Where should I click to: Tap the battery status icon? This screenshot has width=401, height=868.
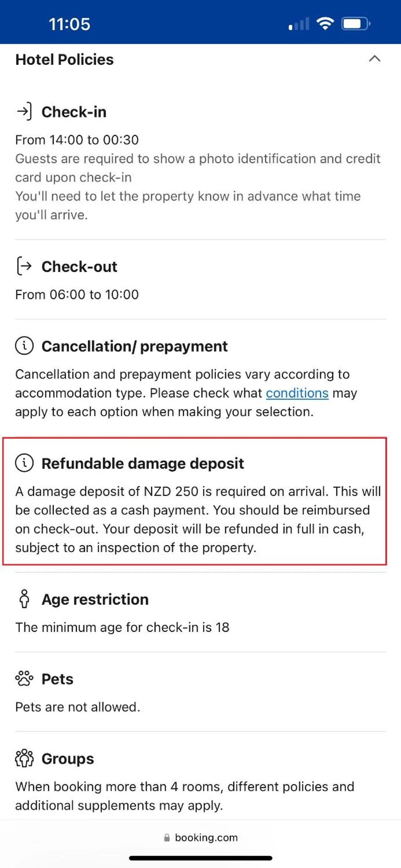tap(355, 24)
